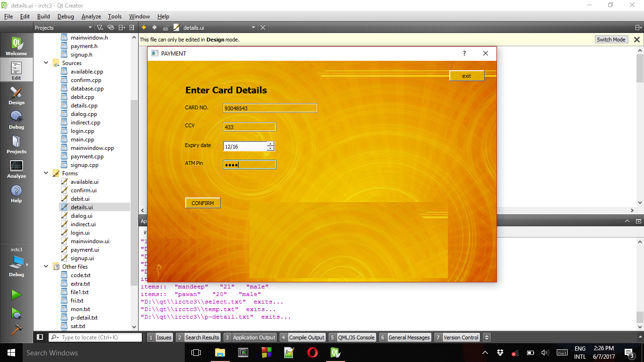Screen dimensions: 644x362
Task: Click the help question mark in PAYMENT
Action: click(x=464, y=53)
